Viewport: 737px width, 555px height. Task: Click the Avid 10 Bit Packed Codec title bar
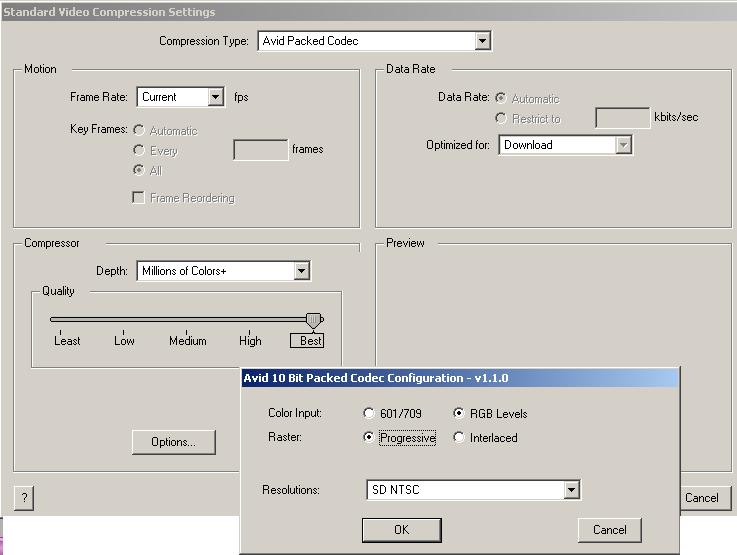(460, 378)
